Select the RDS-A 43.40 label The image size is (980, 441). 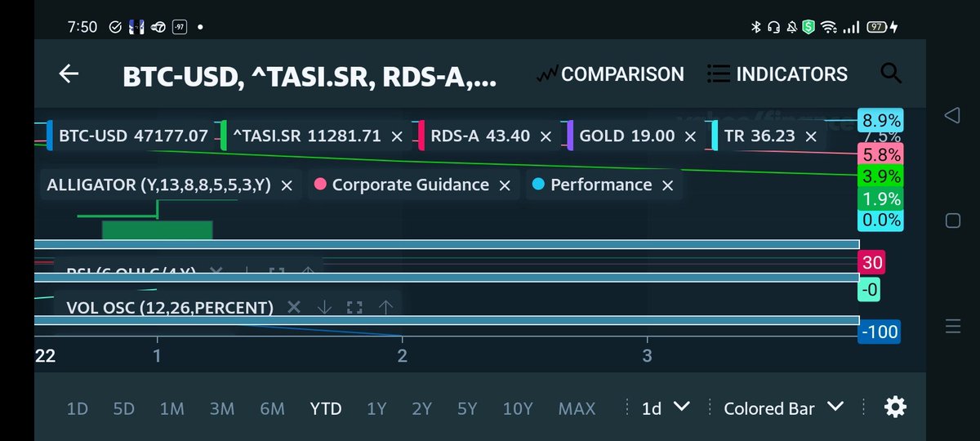(480, 136)
